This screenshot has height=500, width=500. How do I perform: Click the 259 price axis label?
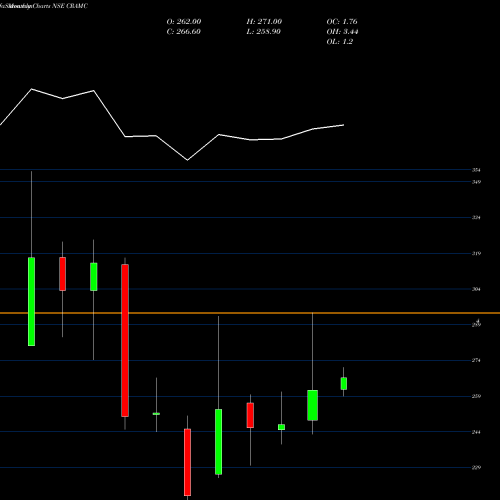(x=476, y=396)
